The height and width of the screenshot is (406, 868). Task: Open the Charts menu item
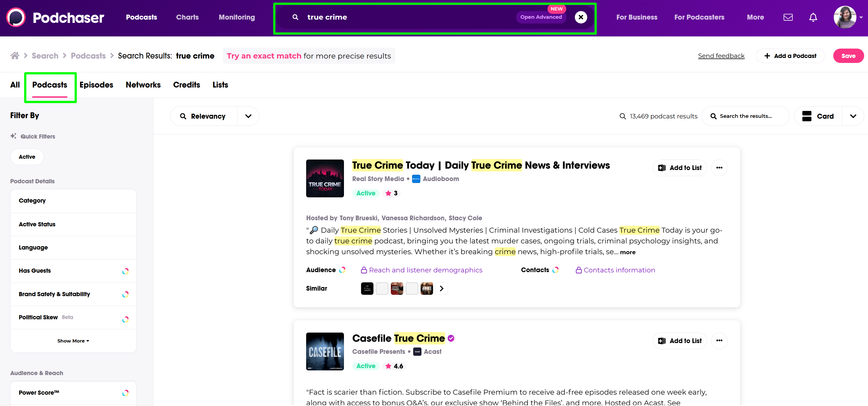[187, 17]
